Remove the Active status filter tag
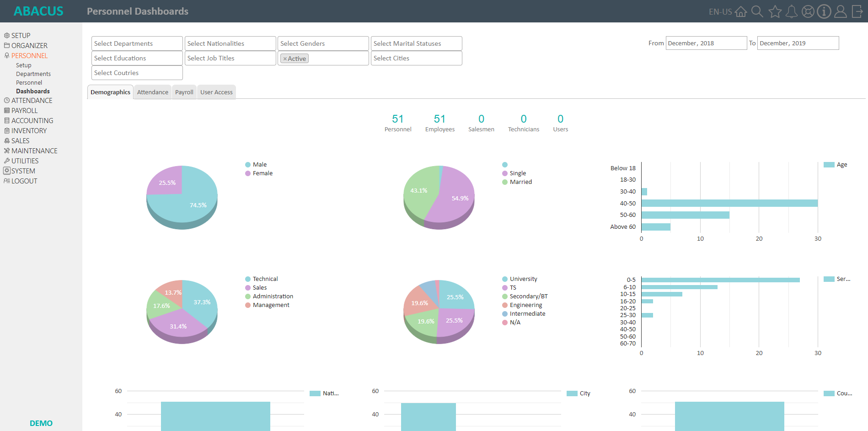 (x=285, y=59)
